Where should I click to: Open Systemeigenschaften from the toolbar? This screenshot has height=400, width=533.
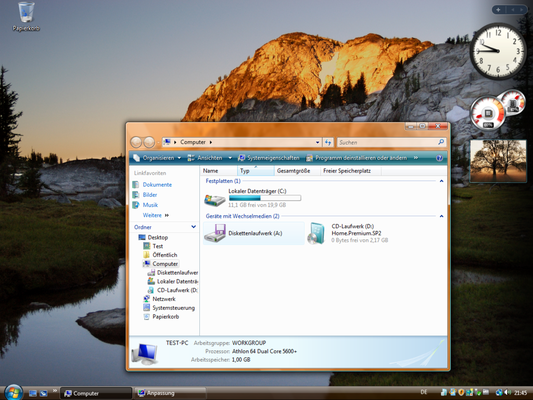click(x=269, y=158)
